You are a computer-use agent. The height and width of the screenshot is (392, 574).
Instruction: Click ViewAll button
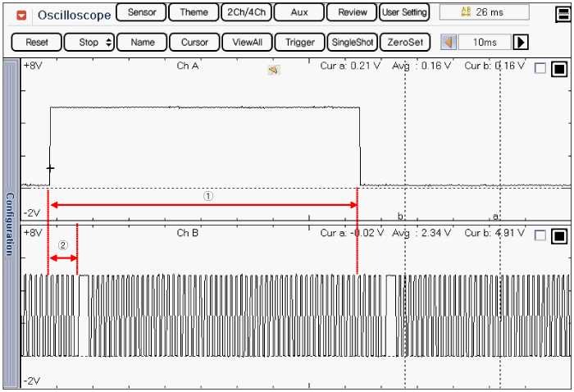[x=248, y=42]
